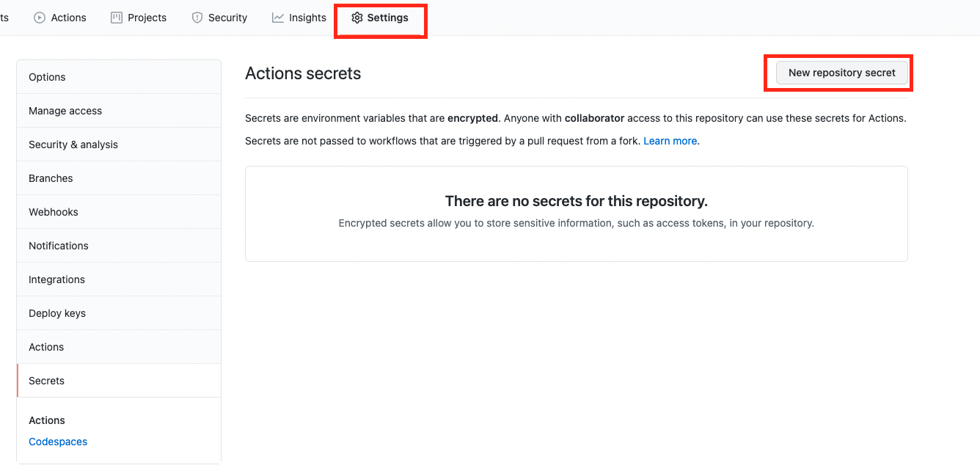Open Branches settings page
This screenshot has width=980, height=468.
click(51, 178)
